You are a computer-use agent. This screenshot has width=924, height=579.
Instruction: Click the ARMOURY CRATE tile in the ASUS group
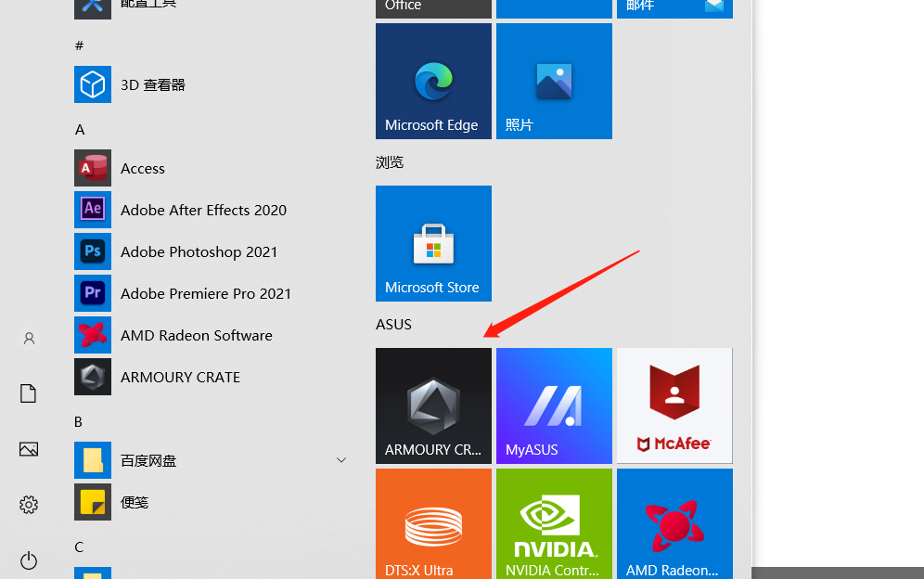coord(434,405)
